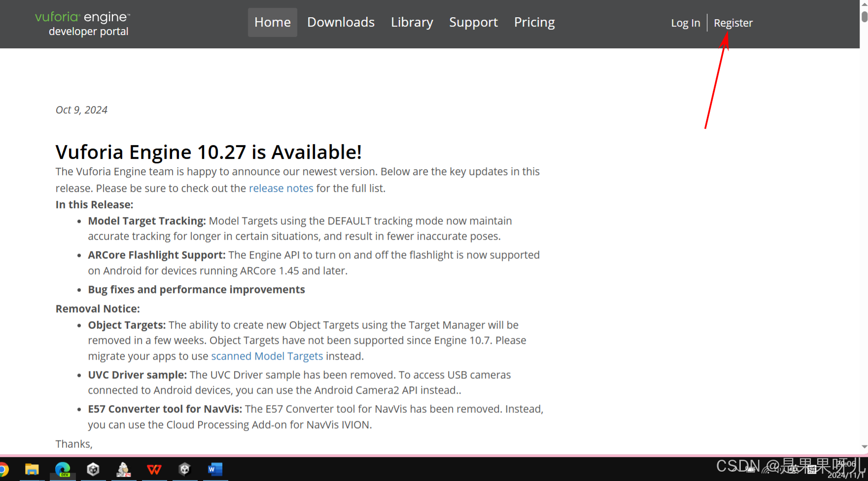Open File Explorer from the taskbar
Image resolution: width=868 pixels, height=481 pixels.
(x=32, y=469)
